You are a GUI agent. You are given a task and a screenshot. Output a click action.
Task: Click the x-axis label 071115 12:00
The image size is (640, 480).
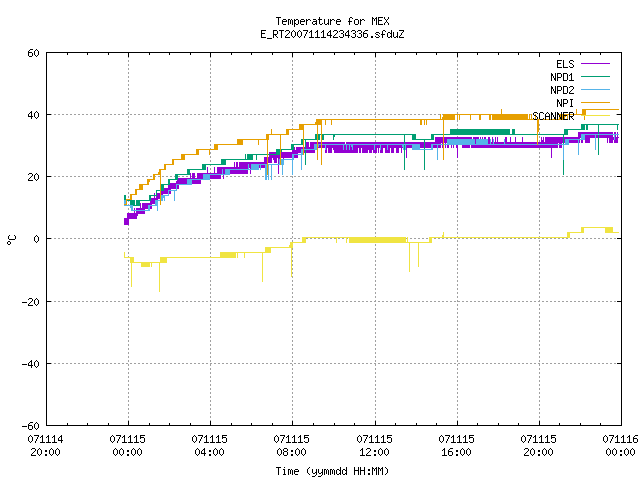[374, 446]
